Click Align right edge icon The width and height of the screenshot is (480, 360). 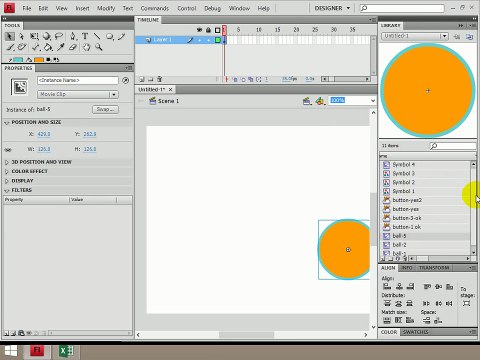410,286
